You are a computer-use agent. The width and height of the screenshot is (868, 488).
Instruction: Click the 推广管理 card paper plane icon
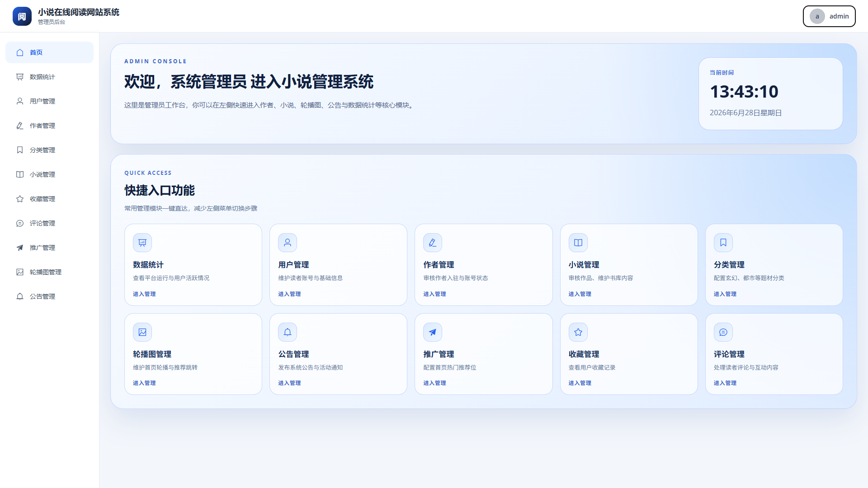coord(433,332)
